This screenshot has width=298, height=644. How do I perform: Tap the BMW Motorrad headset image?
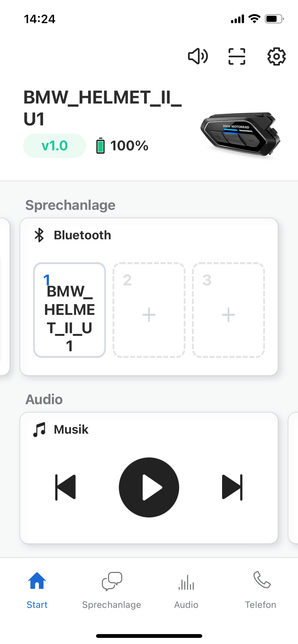pyautogui.click(x=240, y=134)
